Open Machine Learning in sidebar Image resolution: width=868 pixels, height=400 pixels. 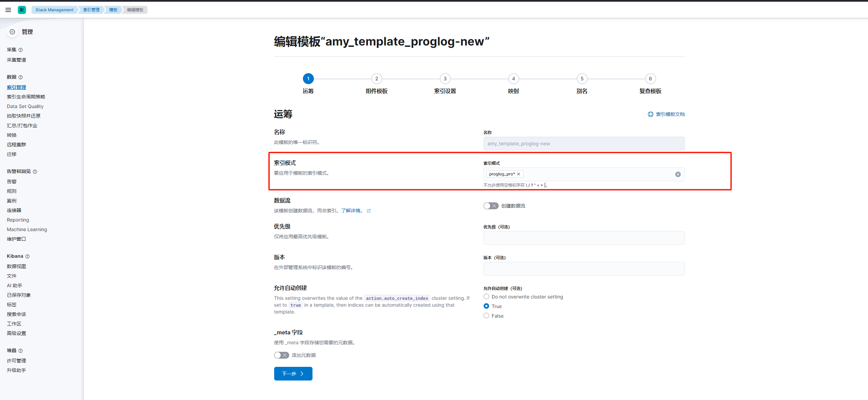[x=27, y=229]
